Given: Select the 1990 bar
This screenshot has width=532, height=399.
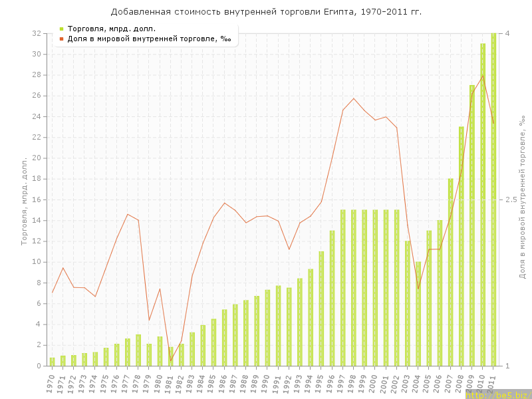Looking at the screenshot, I should (267, 327).
